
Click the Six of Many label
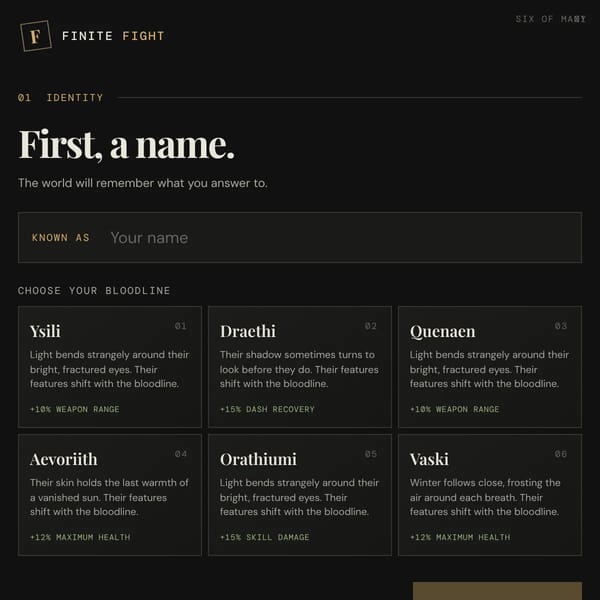click(x=550, y=19)
